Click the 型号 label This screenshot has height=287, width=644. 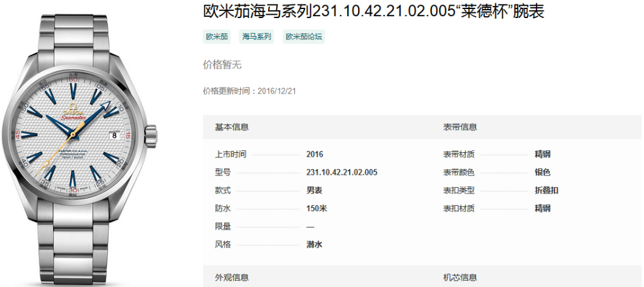tap(223, 173)
